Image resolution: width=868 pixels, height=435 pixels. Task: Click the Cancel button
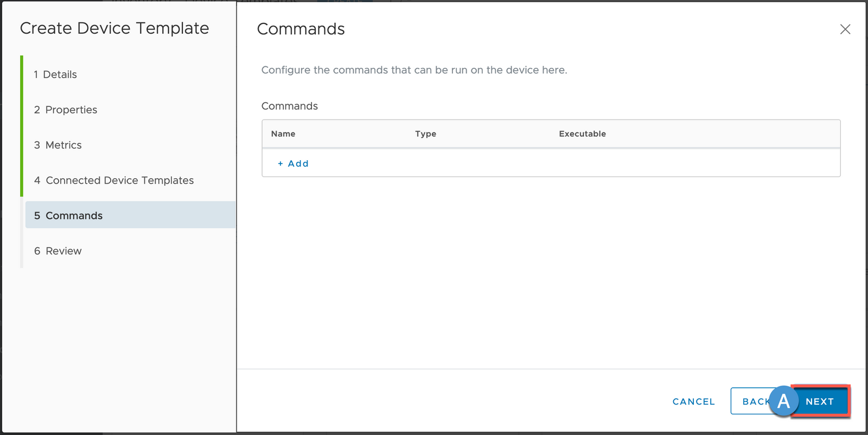[693, 401]
